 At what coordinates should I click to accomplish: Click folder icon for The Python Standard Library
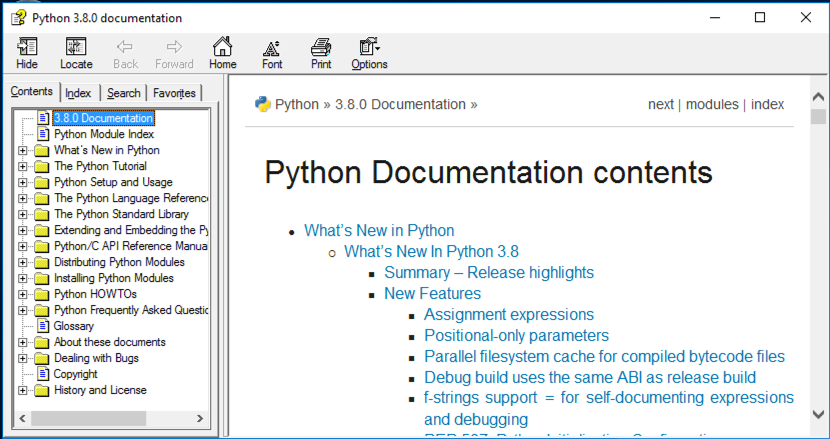coord(41,214)
